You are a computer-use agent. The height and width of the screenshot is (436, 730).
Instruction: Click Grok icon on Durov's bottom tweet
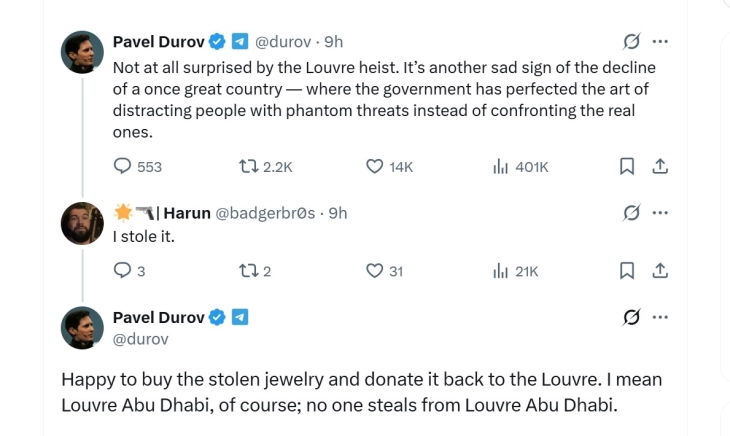(x=631, y=318)
